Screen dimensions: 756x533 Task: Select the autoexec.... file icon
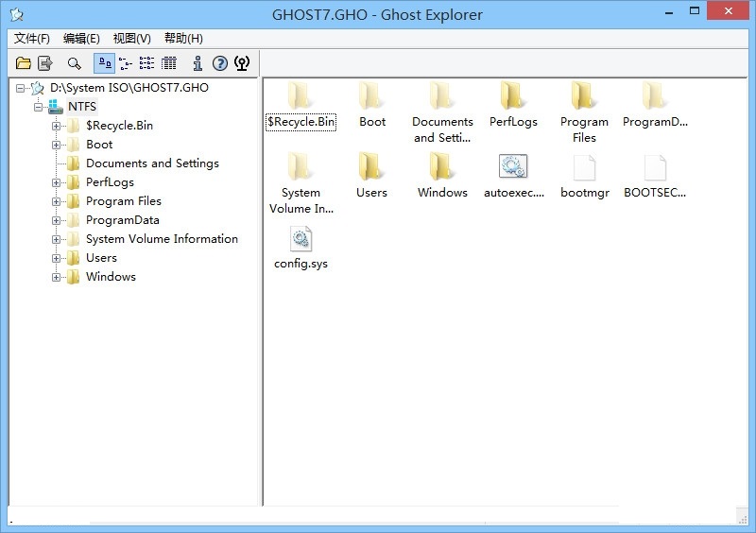[513, 166]
